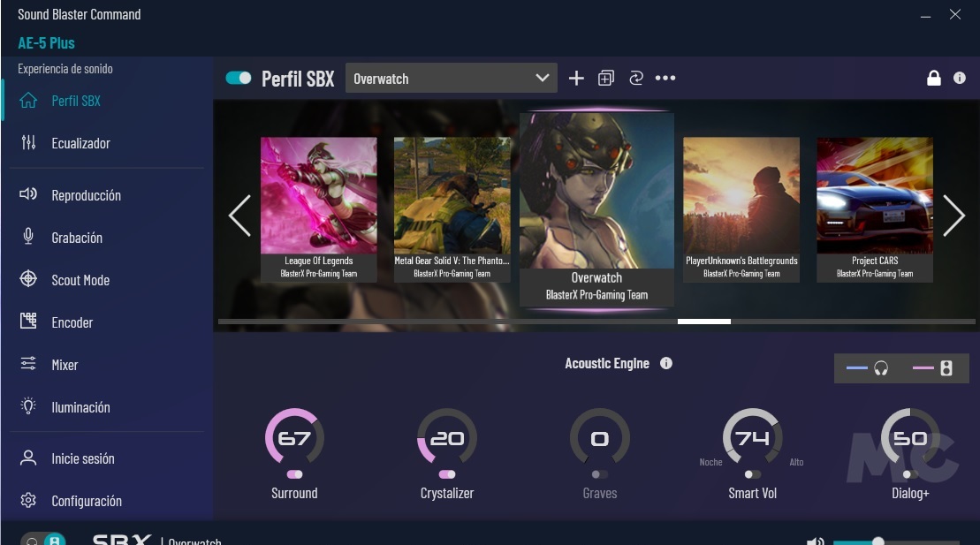Enable the Graves bass switch
This screenshot has height=545, width=980.
[599, 474]
